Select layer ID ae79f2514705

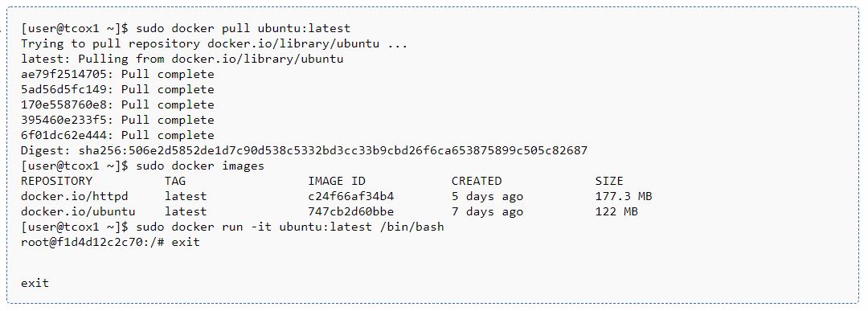[x=63, y=74]
